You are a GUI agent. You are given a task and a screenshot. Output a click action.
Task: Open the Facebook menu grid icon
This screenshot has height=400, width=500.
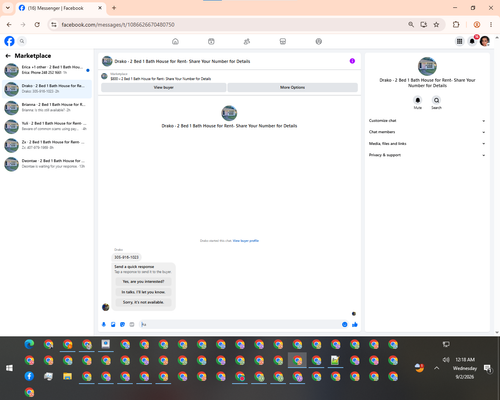[x=459, y=41]
